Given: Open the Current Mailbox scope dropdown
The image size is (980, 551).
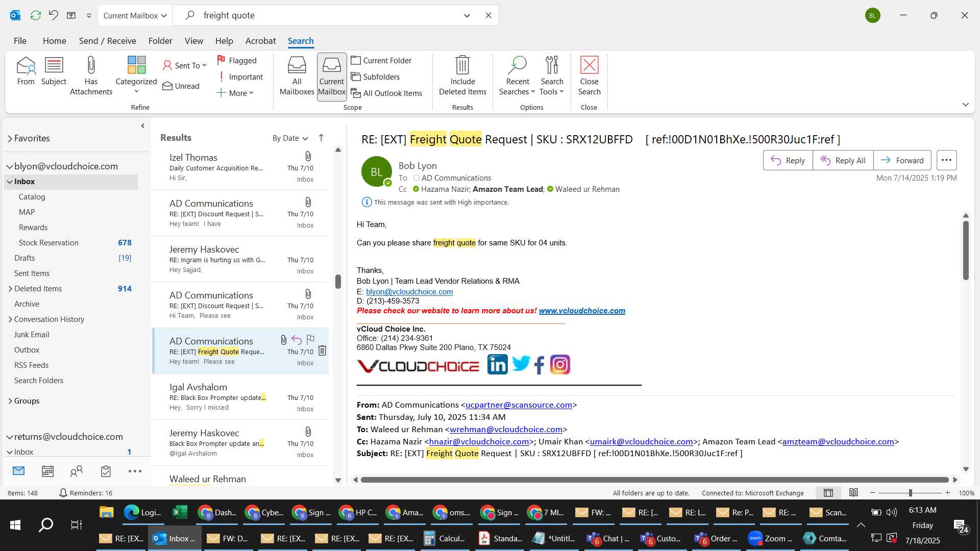Looking at the screenshot, I should [135, 15].
